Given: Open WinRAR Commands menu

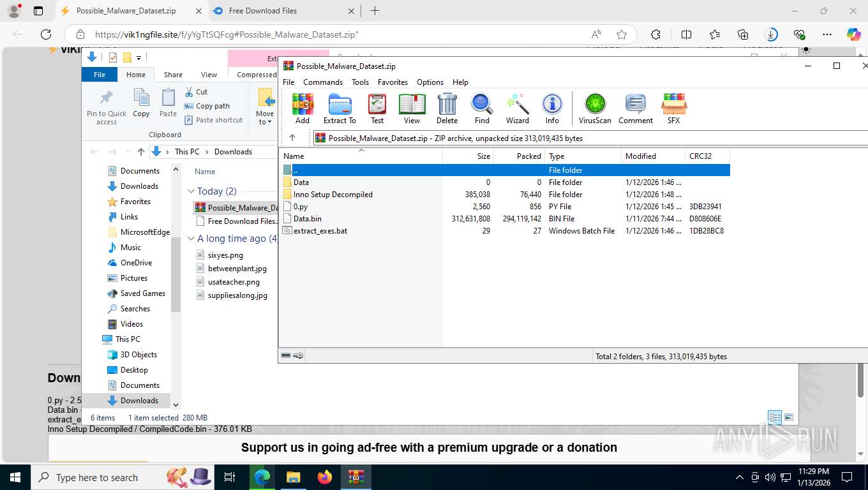Looking at the screenshot, I should (x=323, y=82).
